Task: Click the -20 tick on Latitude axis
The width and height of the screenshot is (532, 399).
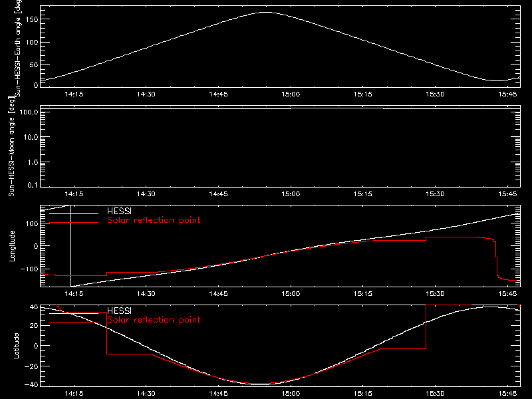Action: (x=31, y=366)
